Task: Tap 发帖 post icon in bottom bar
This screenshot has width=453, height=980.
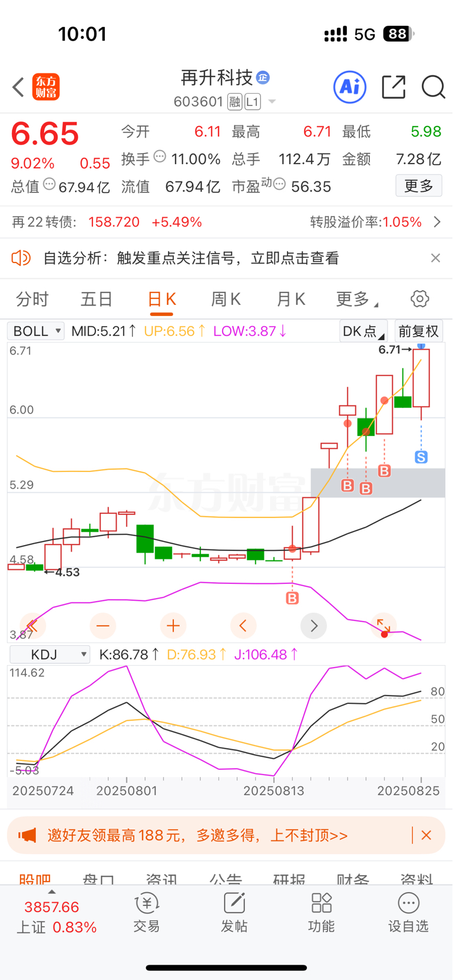Action: pos(234,912)
